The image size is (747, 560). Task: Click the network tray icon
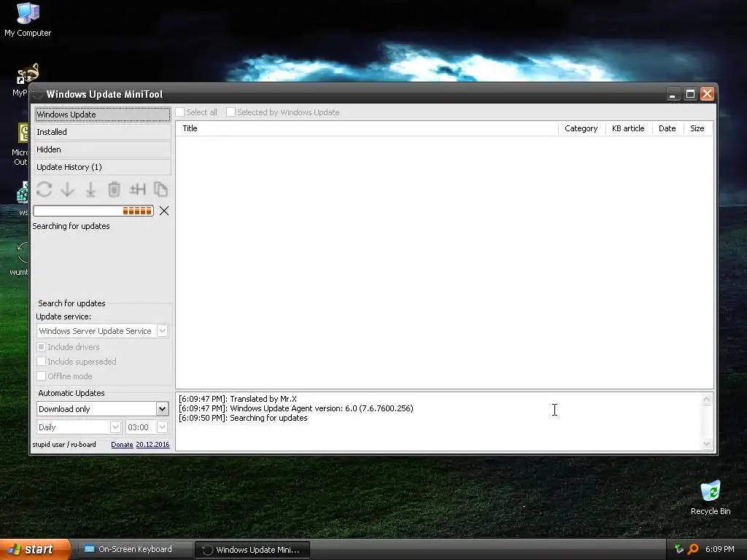coord(679,549)
